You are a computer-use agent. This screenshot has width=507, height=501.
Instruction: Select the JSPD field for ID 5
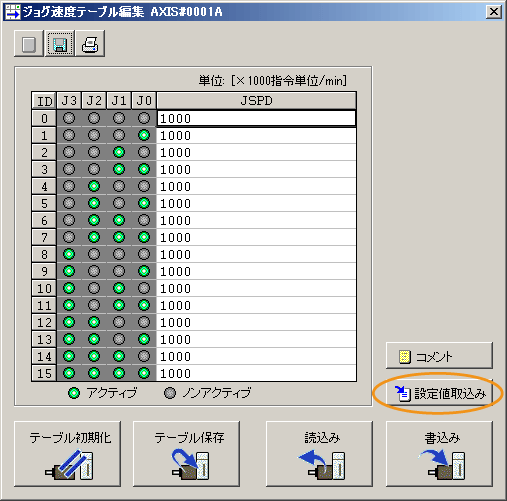pos(256,203)
